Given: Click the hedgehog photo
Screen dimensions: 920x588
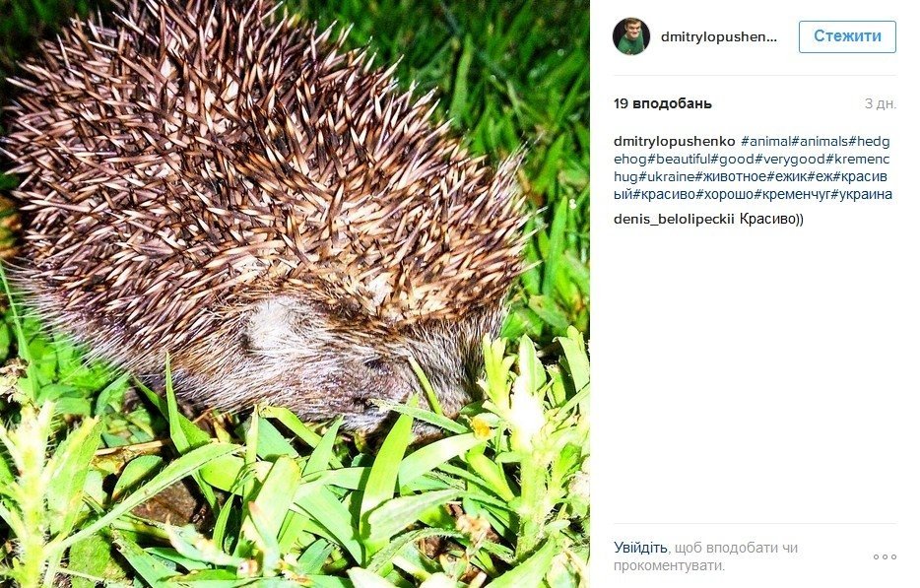Looking at the screenshot, I should pos(295,294).
